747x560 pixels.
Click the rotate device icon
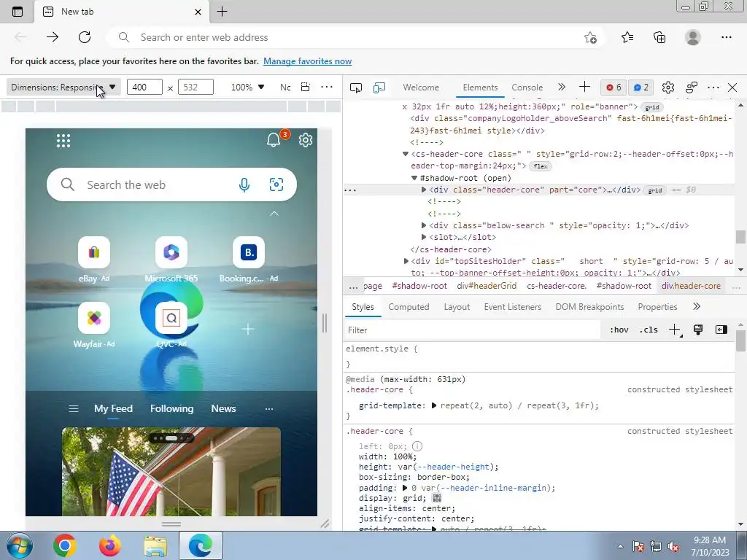coord(306,87)
